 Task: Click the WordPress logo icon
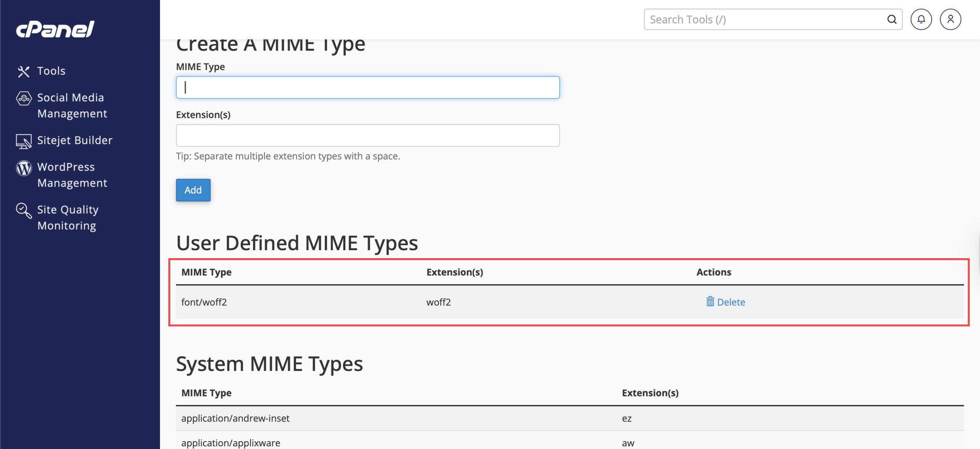click(24, 168)
